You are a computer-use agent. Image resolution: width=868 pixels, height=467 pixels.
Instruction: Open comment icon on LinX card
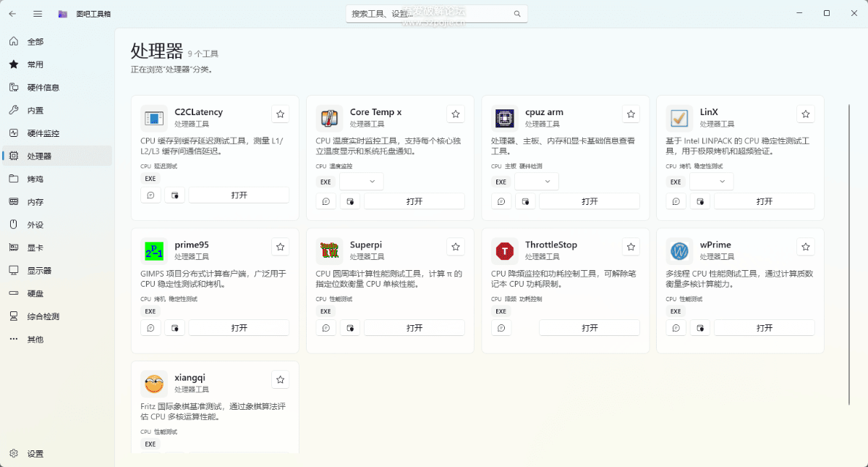pos(676,201)
